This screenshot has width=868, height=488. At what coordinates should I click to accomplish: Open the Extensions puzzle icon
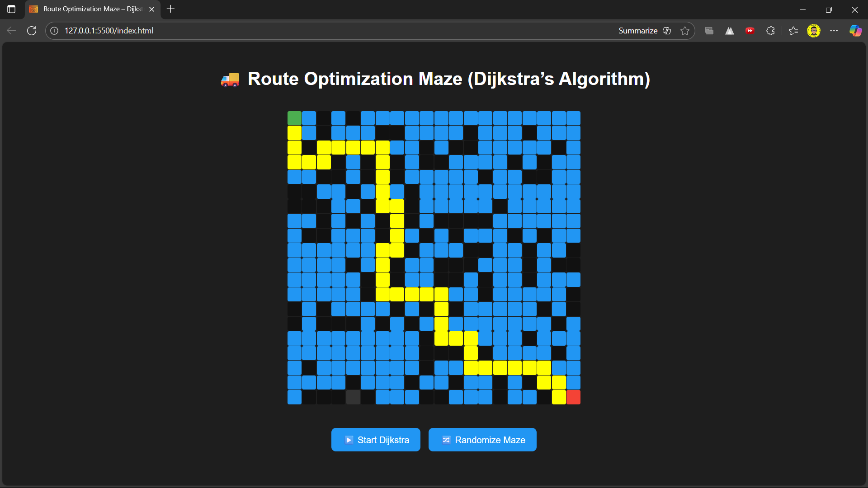tap(771, 31)
